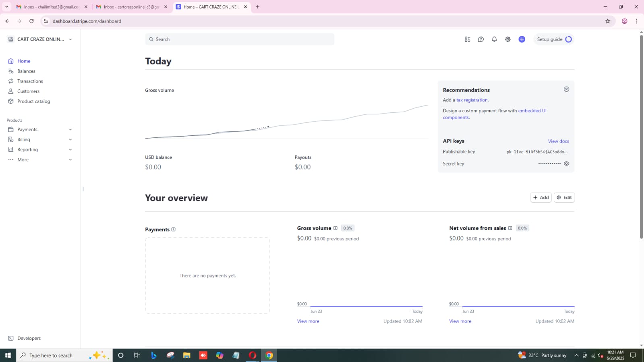
Task: Click the tax registration link
Action: click(x=472, y=100)
